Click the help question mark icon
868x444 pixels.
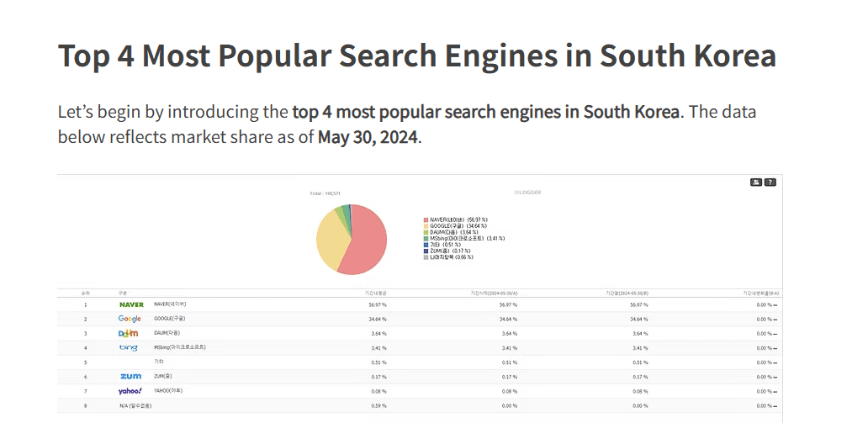pos(770,182)
